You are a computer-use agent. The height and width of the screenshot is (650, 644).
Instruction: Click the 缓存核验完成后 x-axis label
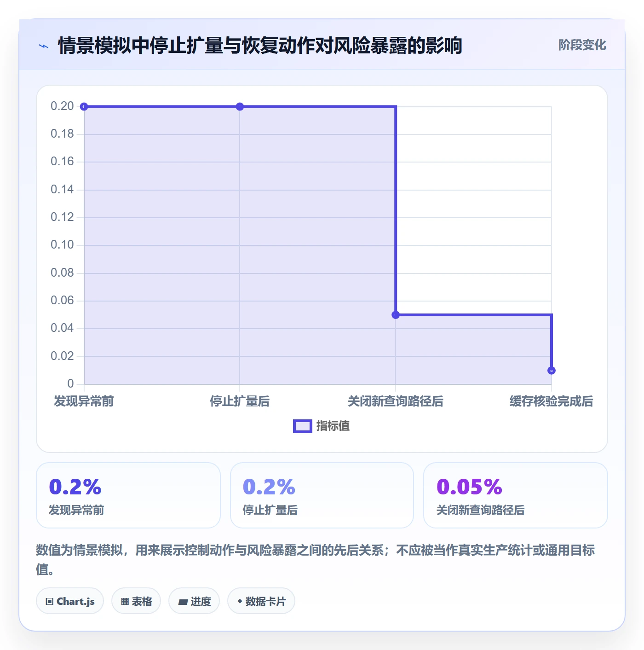click(551, 401)
